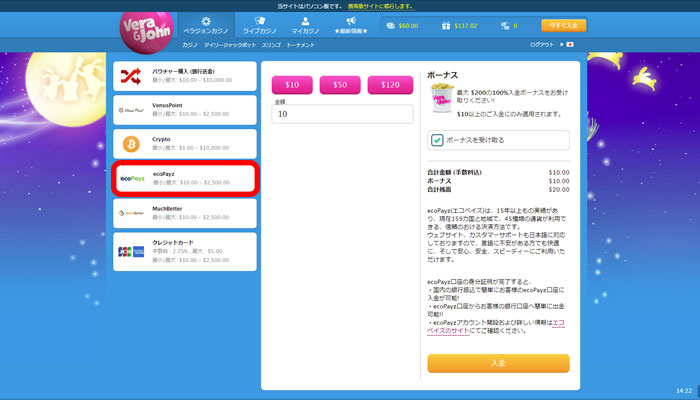Open the デイリージャックポット submenu link
700x400 pixels.
[230, 45]
